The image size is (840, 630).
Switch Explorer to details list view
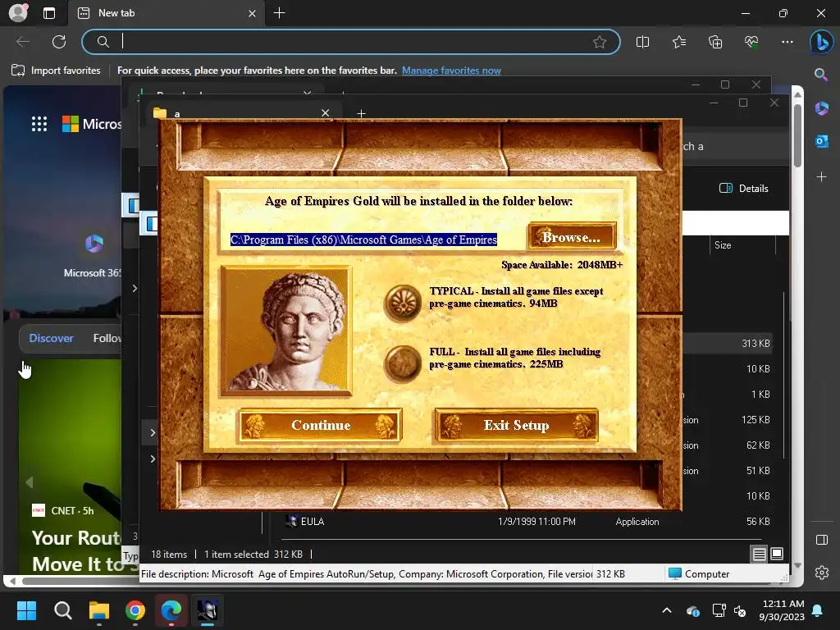pos(759,554)
